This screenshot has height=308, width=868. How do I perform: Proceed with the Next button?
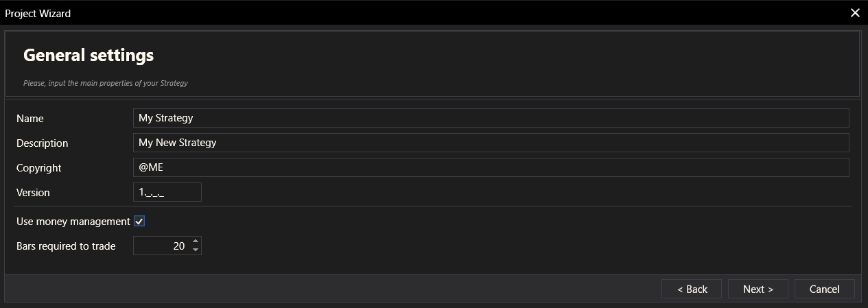758,289
